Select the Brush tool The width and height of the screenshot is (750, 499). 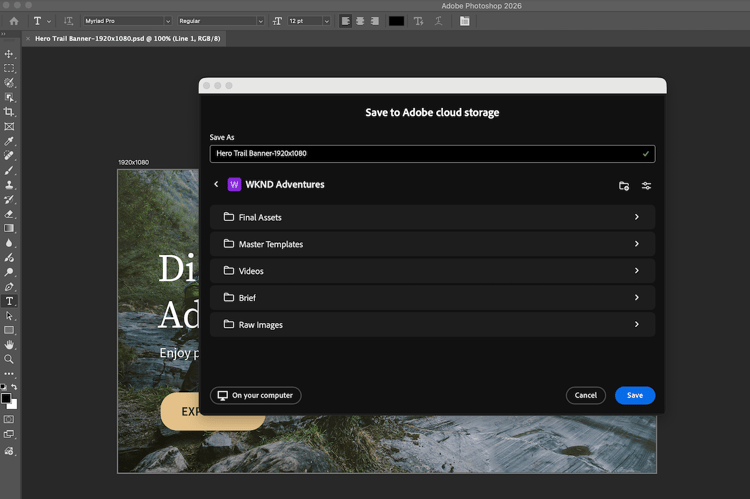click(9, 170)
